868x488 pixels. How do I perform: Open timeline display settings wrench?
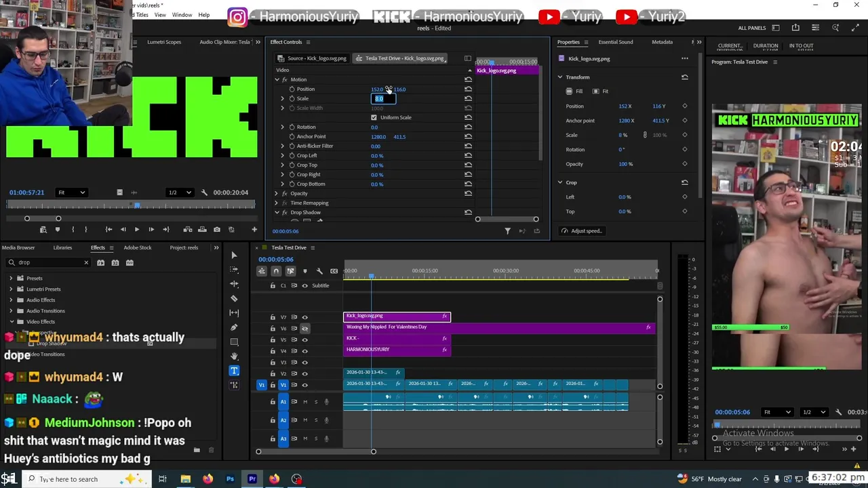319,271
